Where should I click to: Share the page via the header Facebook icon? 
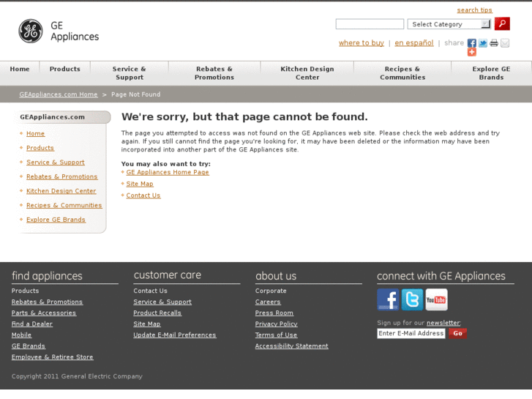click(471, 43)
